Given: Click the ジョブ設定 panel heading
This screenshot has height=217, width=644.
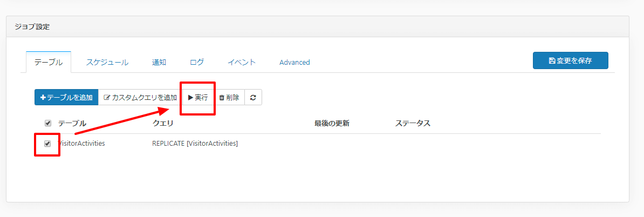Looking at the screenshot, I should point(32,26).
